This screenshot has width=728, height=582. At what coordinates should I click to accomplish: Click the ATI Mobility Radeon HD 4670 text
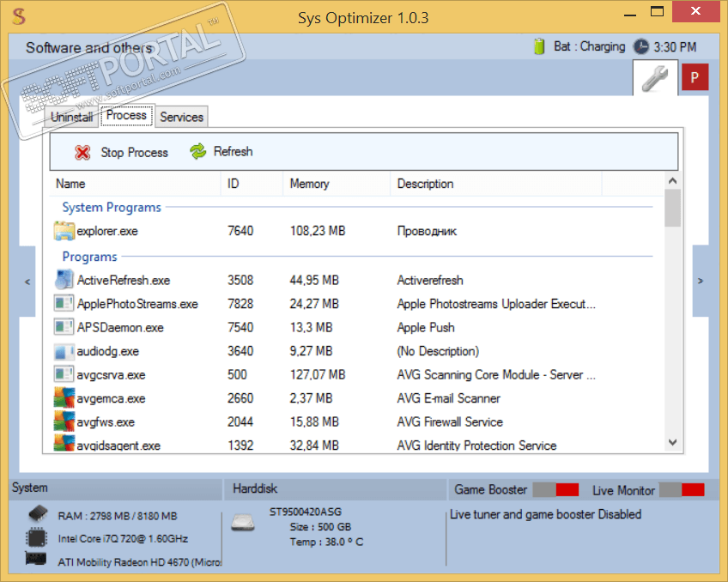pos(139,562)
